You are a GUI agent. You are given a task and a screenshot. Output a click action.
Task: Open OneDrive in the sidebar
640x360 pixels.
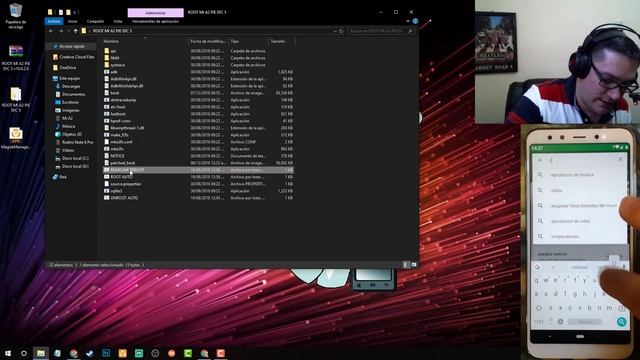point(64,68)
